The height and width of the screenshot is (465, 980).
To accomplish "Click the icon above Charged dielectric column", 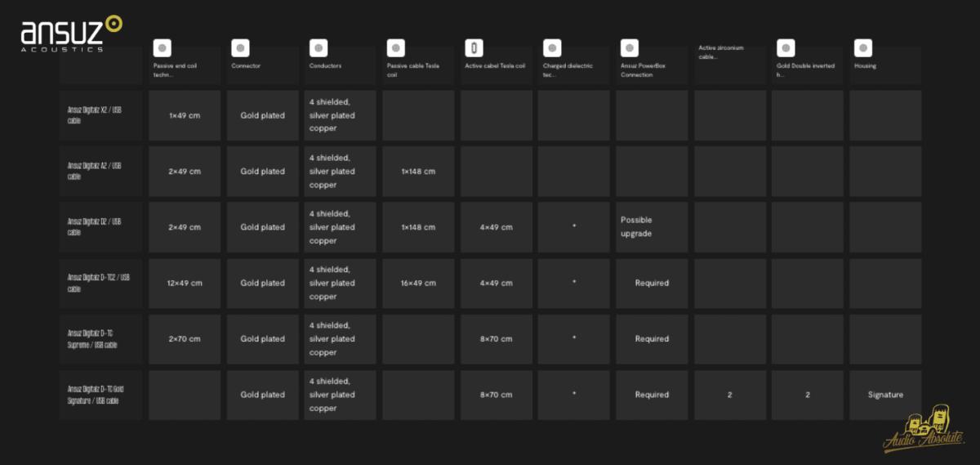I will 552,48.
